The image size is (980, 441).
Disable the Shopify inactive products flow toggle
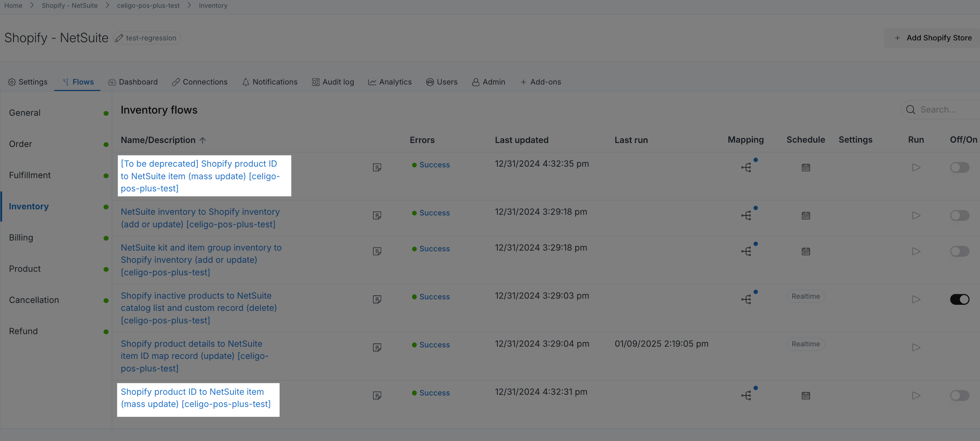point(960,299)
